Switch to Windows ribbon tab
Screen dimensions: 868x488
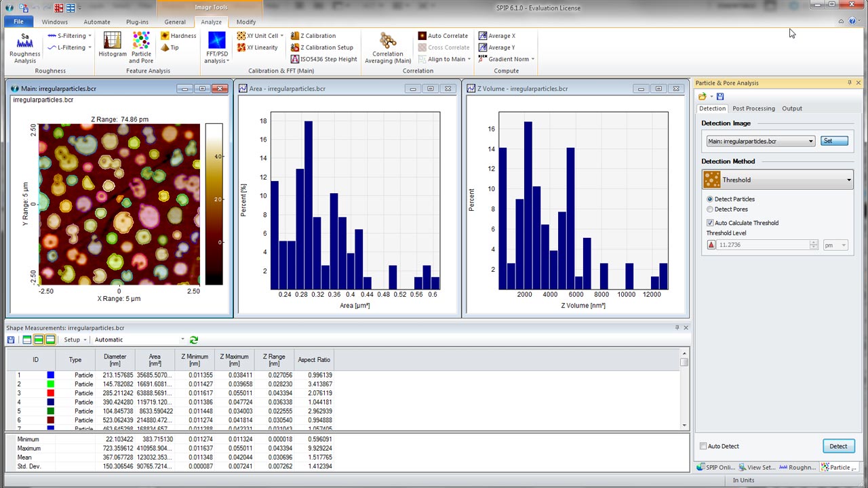[55, 22]
